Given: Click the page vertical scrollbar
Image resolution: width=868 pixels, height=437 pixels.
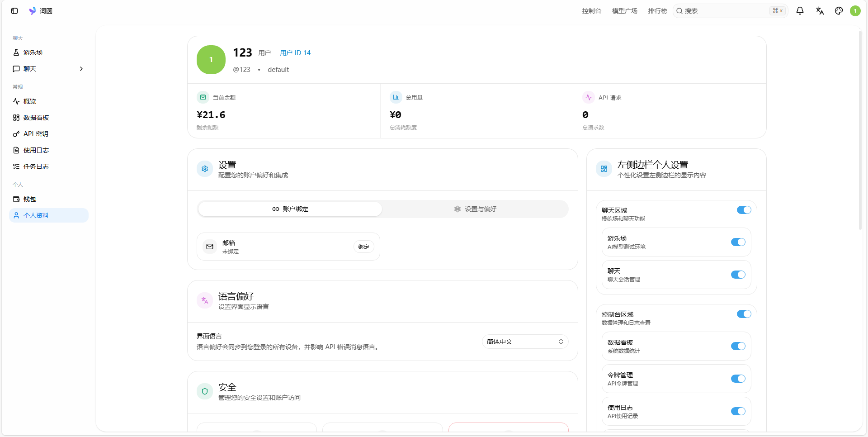Looking at the screenshot, I should [x=860, y=131].
